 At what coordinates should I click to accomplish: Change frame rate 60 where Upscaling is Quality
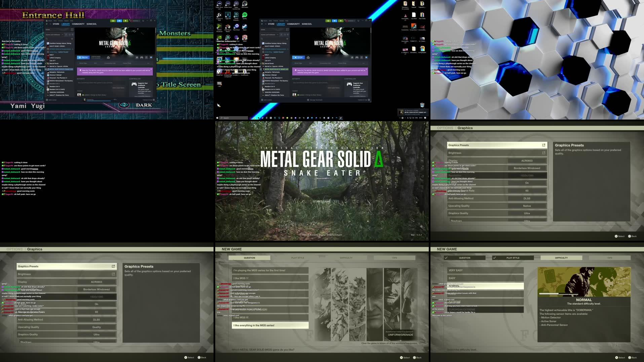click(x=97, y=312)
